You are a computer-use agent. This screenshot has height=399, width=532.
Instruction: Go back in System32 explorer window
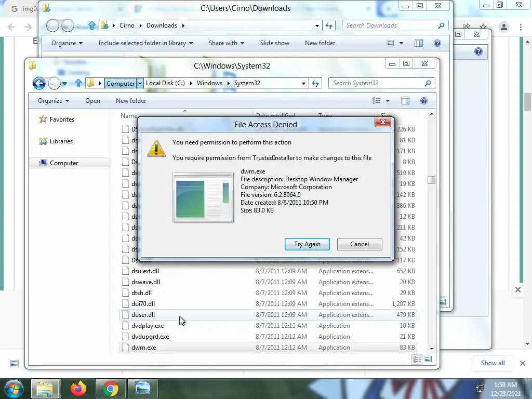point(39,83)
